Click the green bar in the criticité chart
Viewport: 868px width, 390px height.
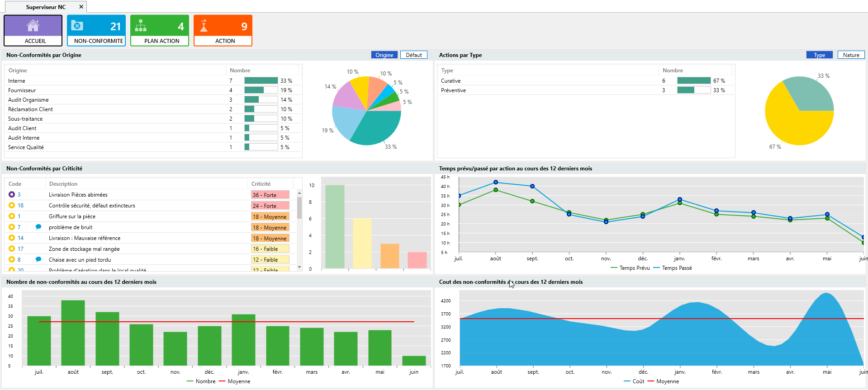pyautogui.click(x=335, y=226)
